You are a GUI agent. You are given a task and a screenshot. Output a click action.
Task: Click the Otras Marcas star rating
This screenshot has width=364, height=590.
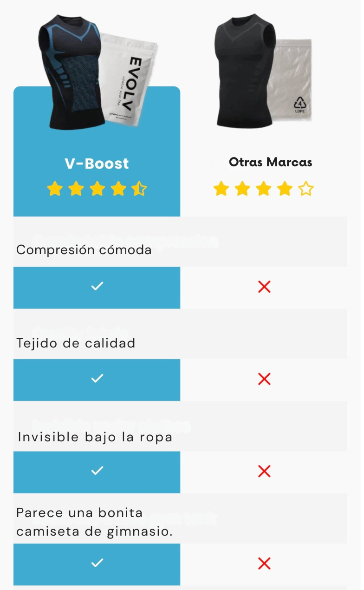(263, 189)
